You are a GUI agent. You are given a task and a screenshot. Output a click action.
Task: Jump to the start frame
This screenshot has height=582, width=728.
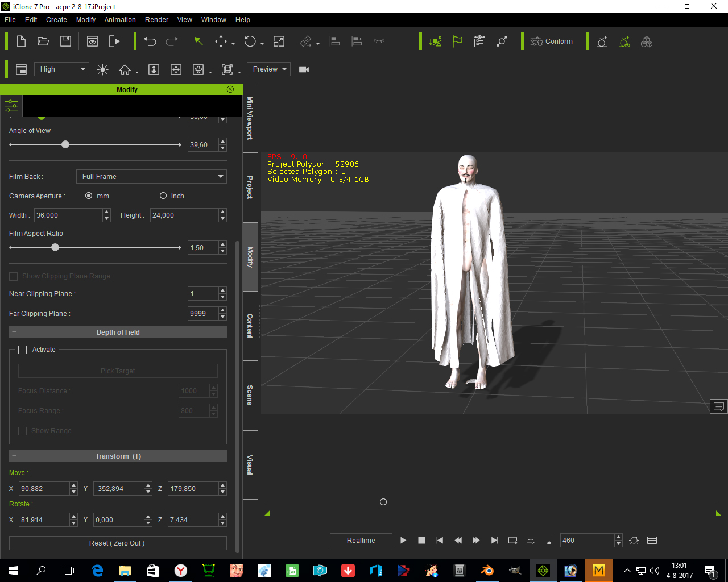(440, 541)
